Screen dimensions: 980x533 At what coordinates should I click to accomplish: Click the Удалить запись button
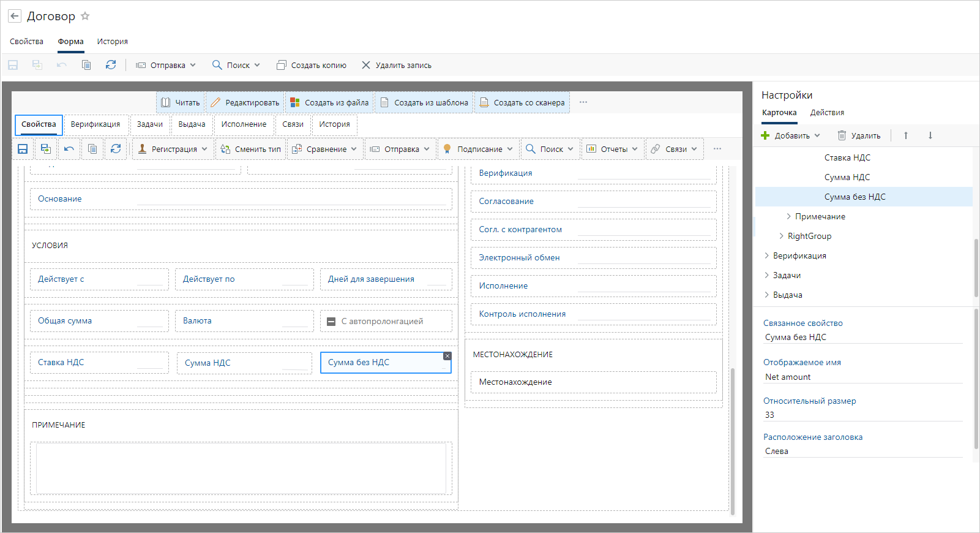click(x=397, y=65)
